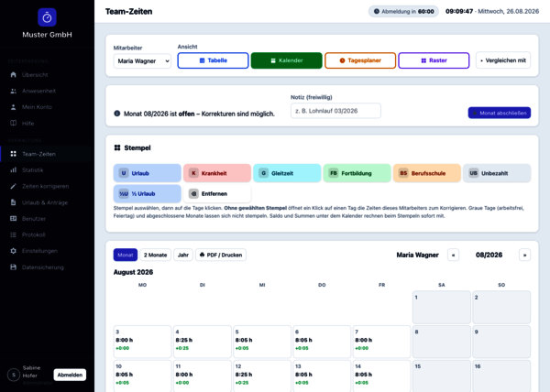Click the clock icon in Abmeldung badge
The width and height of the screenshot is (550, 392).
pyautogui.click(x=377, y=11)
